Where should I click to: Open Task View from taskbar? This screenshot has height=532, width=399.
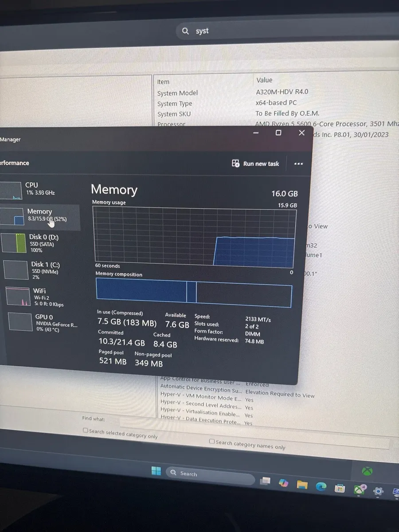[x=265, y=481]
